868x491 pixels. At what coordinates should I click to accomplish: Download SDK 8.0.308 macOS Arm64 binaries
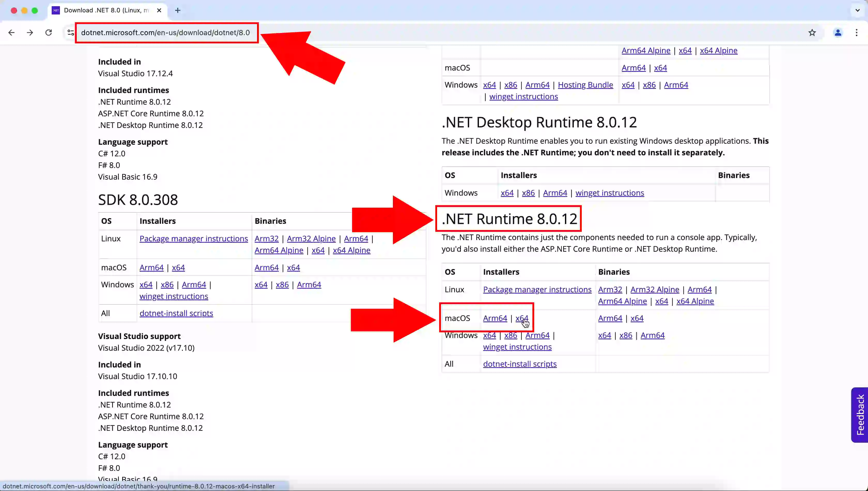pos(266,267)
